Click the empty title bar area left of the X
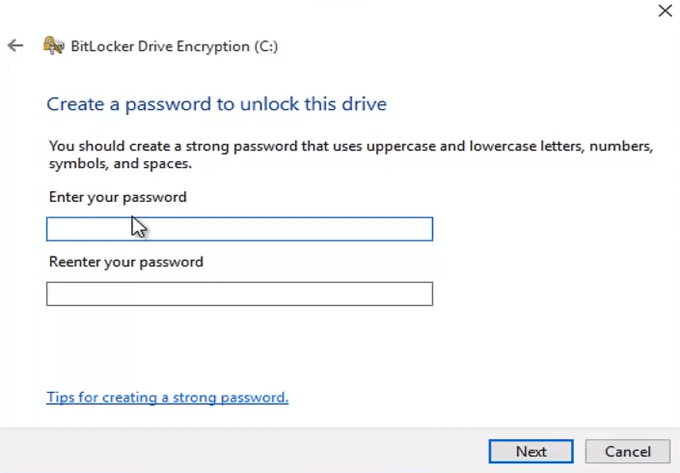Image resolution: width=680 pixels, height=473 pixels. pos(400,12)
